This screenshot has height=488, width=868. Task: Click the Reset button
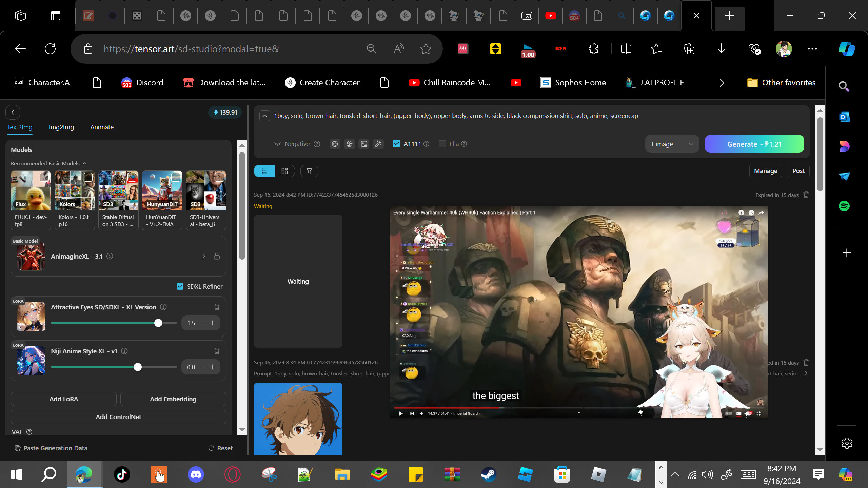[220, 448]
